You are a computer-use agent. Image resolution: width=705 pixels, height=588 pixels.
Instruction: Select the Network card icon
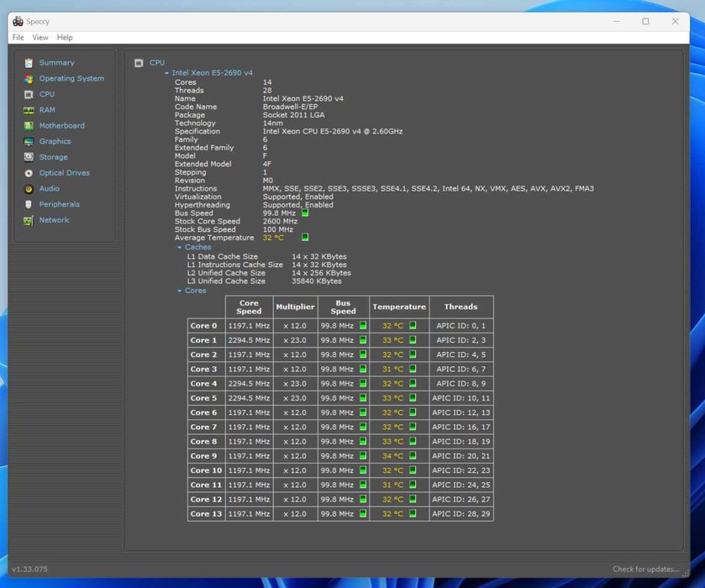[x=29, y=220]
